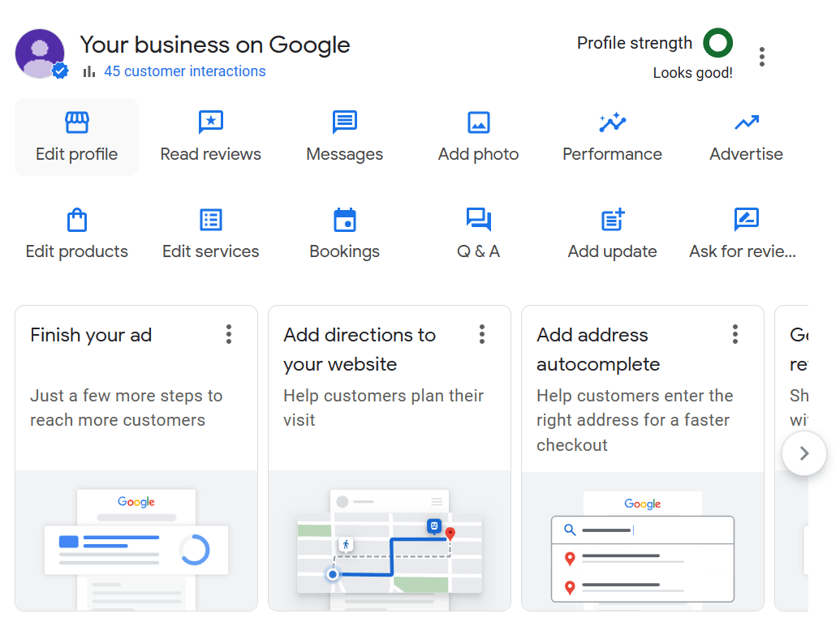The image size is (840, 622).
Task: Click the address autocomplete illustration thumbnail
Action: [x=642, y=541]
